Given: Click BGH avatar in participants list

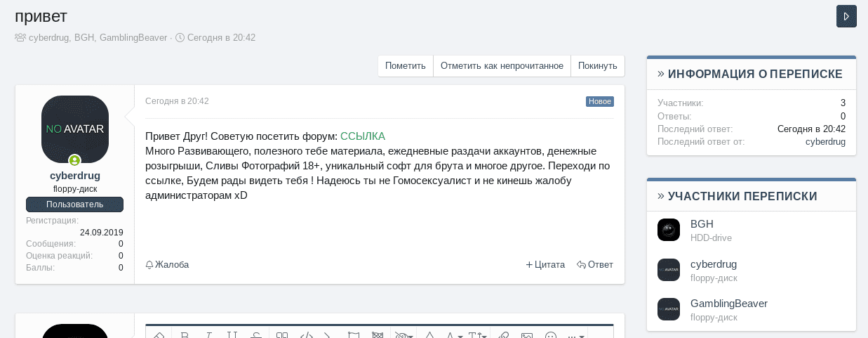Looking at the screenshot, I should tap(669, 230).
